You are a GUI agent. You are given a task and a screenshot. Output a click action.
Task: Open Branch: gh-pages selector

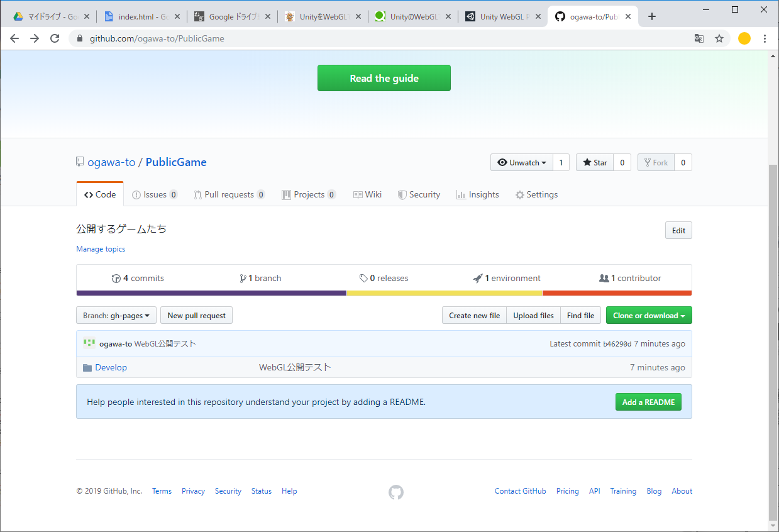pos(116,315)
